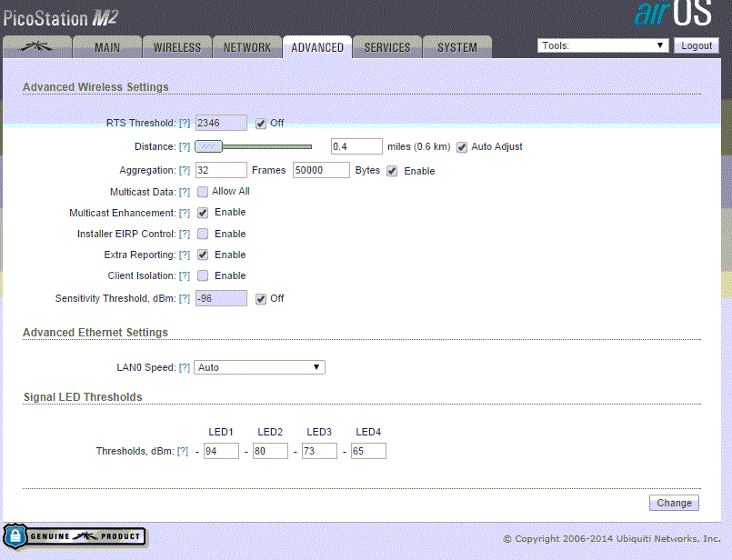The image size is (732, 560).
Task: Go to the SERVICES tab
Action: (387, 47)
